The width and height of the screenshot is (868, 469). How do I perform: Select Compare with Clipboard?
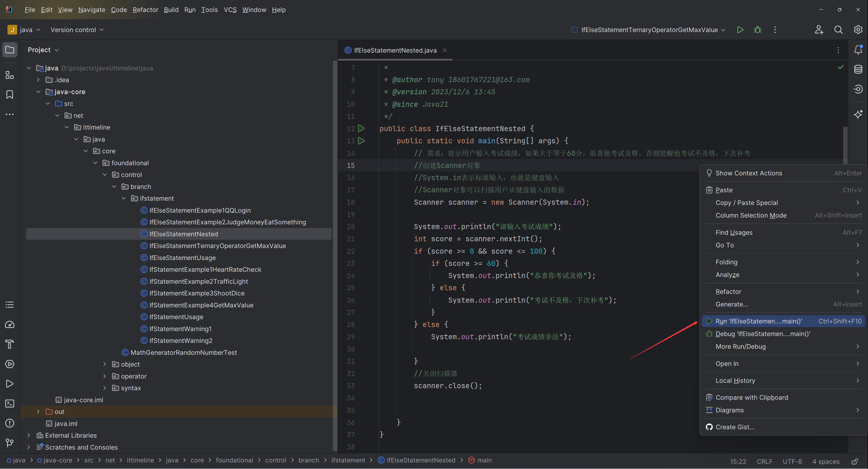click(x=784, y=398)
